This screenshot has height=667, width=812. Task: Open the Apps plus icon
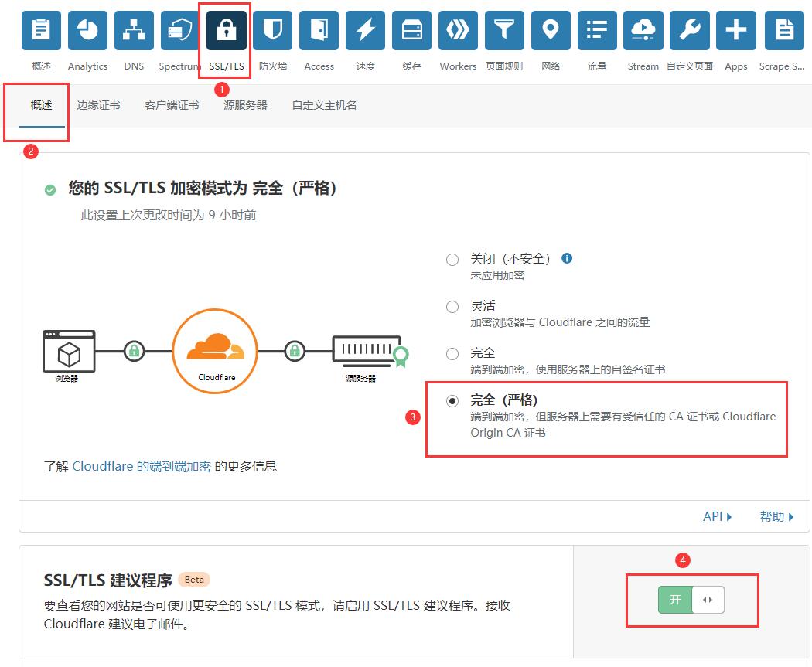click(x=736, y=31)
